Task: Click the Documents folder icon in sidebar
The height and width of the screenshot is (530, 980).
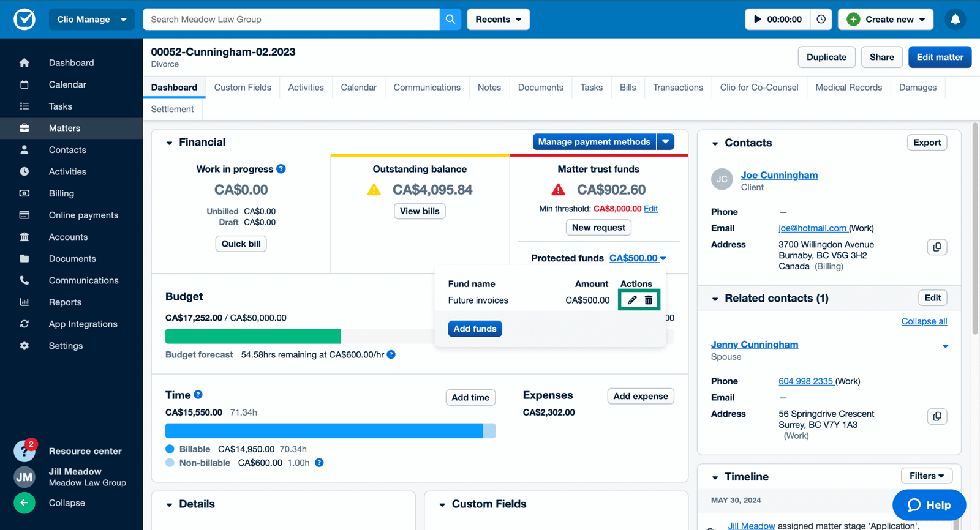Action: coord(24,258)
